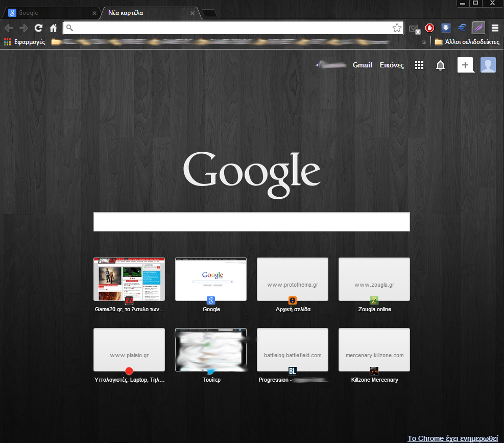Click the browser forward arrow
The width and height of the screenshot is (504, 443).
(23, 28)
